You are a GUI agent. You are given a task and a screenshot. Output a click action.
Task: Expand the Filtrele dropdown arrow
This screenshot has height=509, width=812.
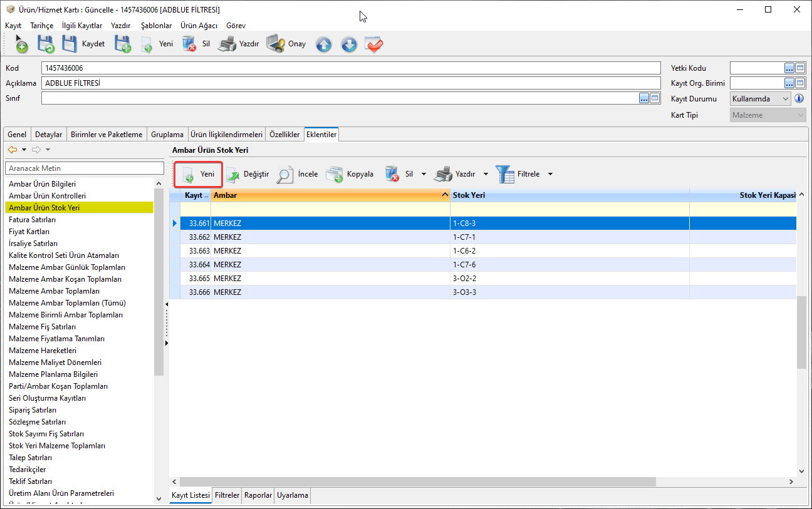[x=550, y=174]
